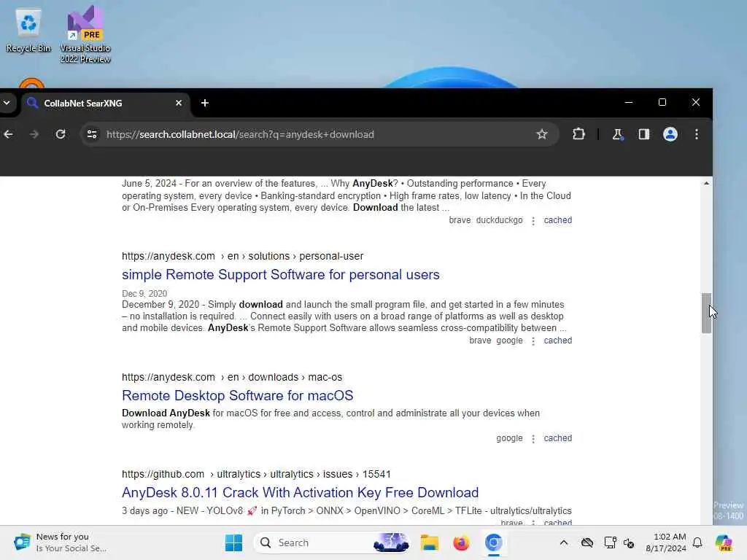The image size is (747, 560).
Task: Open File Explorer from taskbar
Action: coord(429,542)
